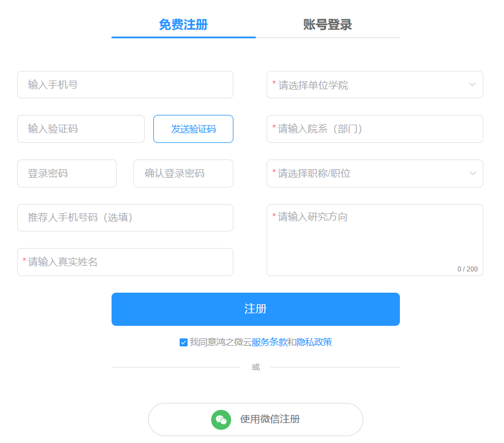Click the blue 注册 button

[255, 309]
